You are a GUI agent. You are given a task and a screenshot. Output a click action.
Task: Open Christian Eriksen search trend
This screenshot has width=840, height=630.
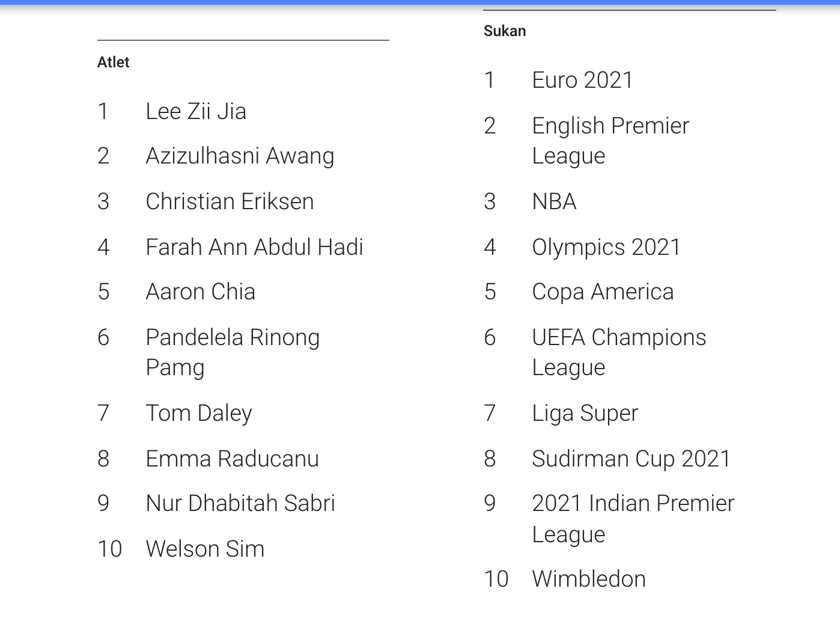tap(230, 202)
